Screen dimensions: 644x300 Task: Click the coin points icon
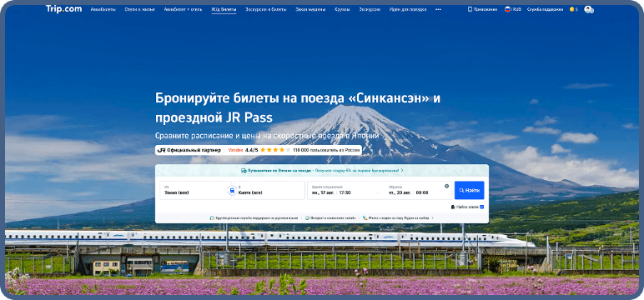tap(571, 9)
